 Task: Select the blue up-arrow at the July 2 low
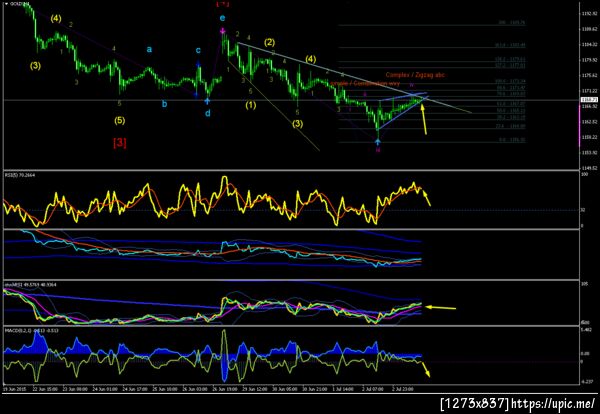pyautogui.click(x=378, y=142)
